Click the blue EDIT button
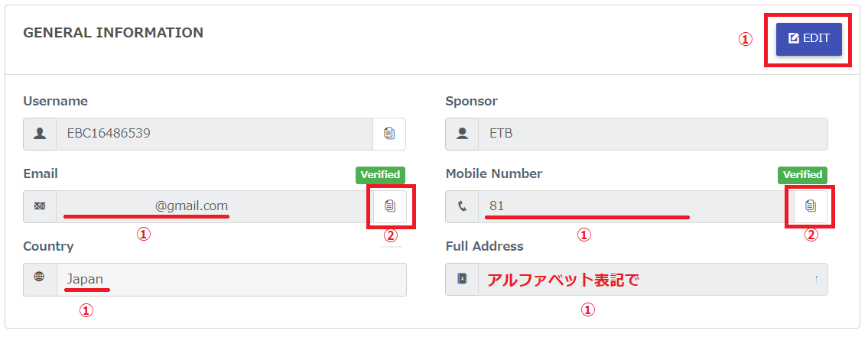 point(808,39)
